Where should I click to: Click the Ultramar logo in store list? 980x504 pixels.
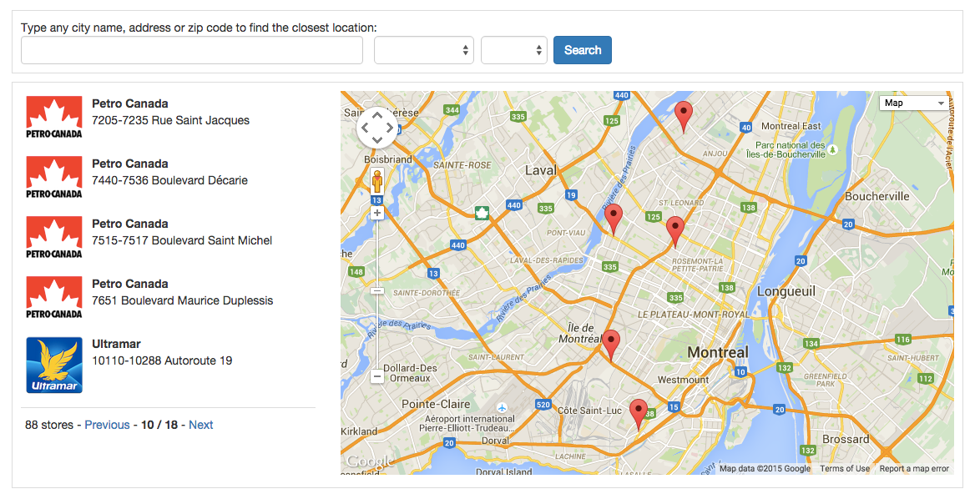tap(54, 365)
